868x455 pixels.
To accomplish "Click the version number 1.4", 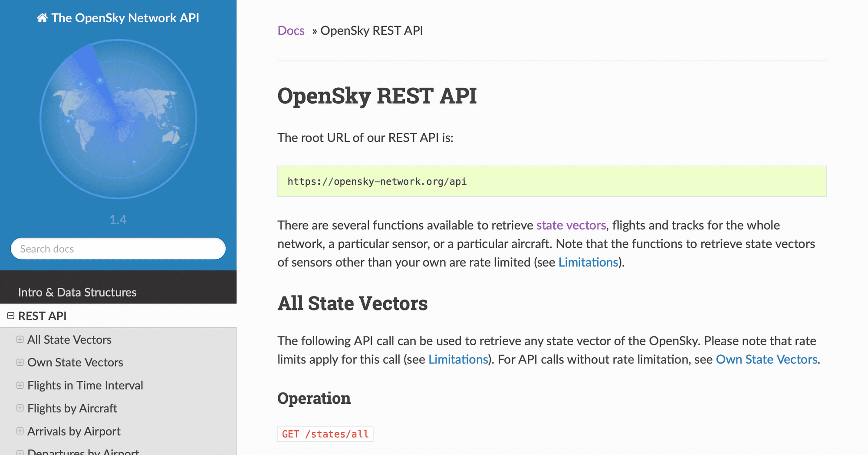I will (118, 220).
